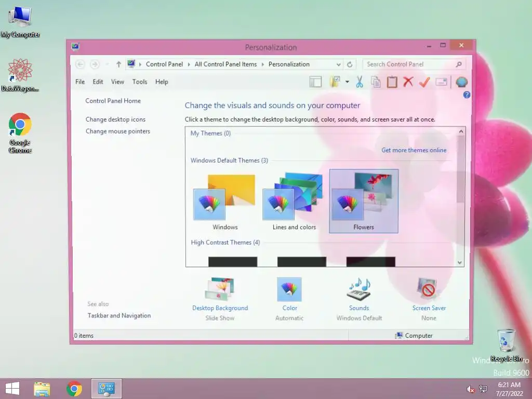Open Sounds settings
The image size is (532, 399).
[x=359, y=299]
